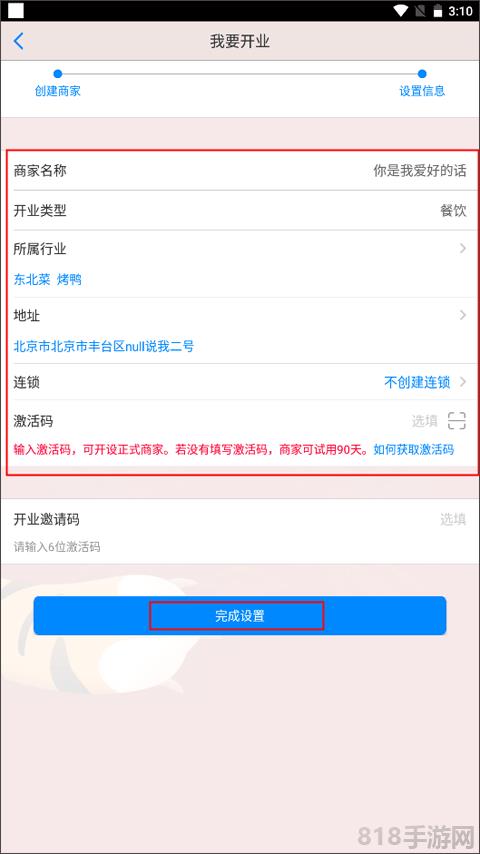Select the 设置信息 step dot
The width and height of the screenshot is (480, 854).
[422, 74]
